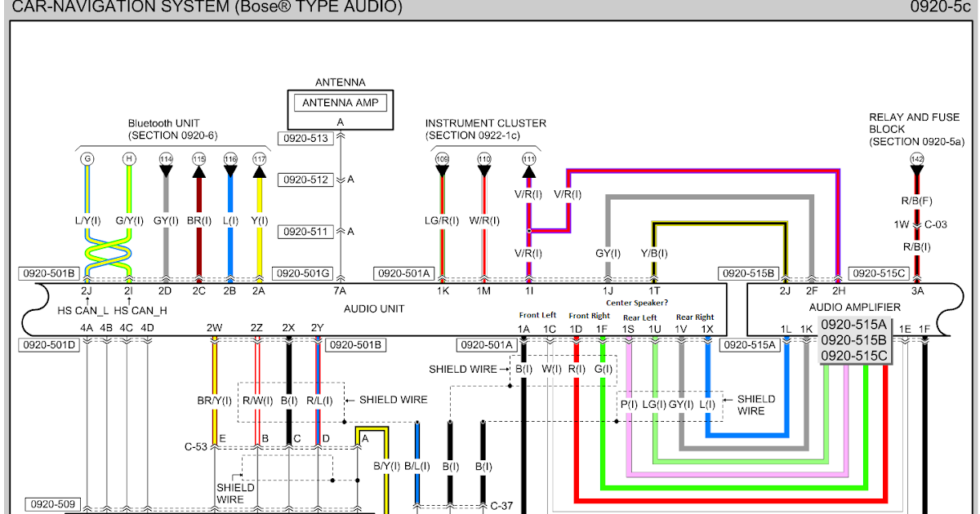
Task: Select connector reference circle 116
Action: 229,158
